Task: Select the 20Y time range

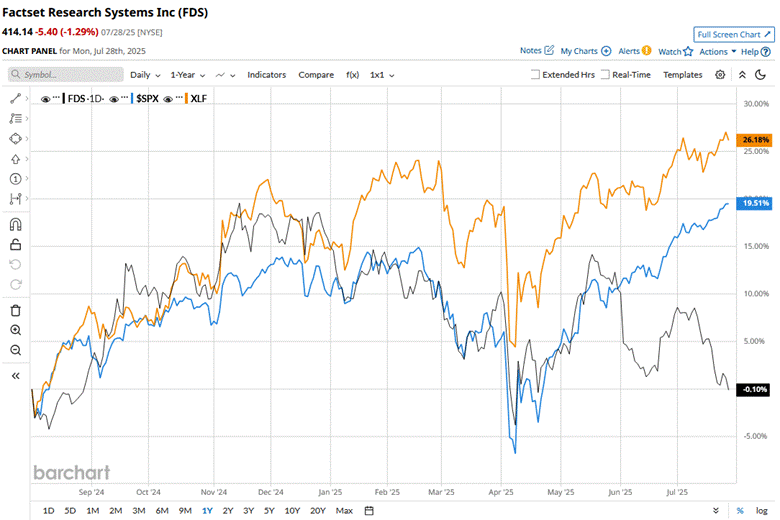Action: 317,511
